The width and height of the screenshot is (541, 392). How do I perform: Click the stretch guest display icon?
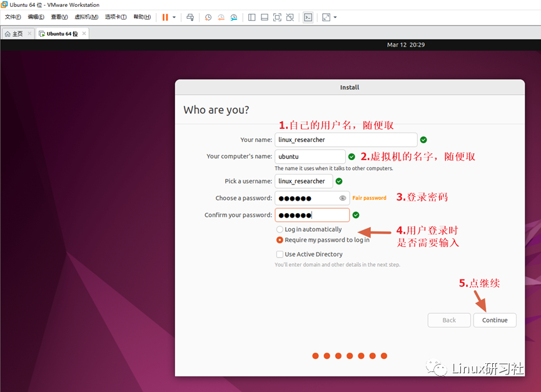(x=326, y=18)
